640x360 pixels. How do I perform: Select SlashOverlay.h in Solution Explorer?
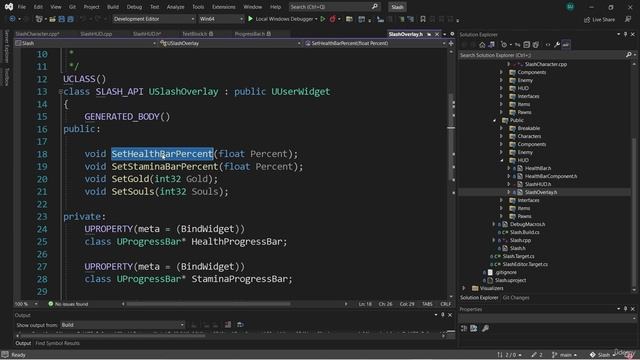coord(541,192)
